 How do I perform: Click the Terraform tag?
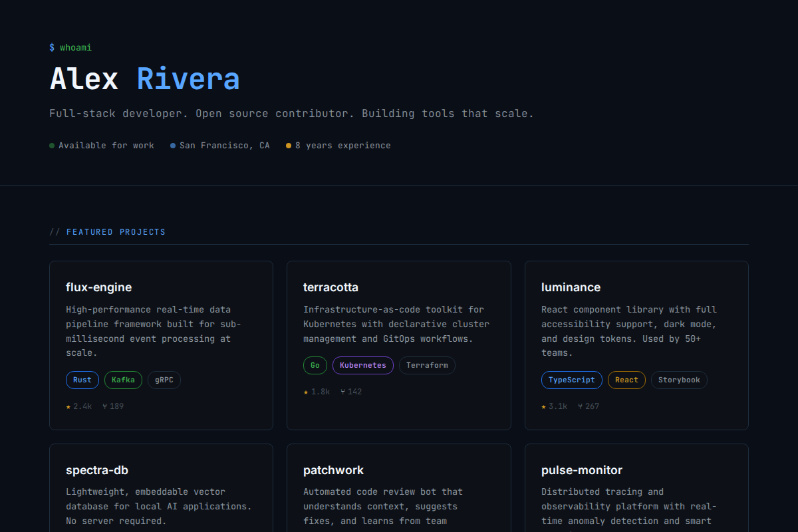427,366
